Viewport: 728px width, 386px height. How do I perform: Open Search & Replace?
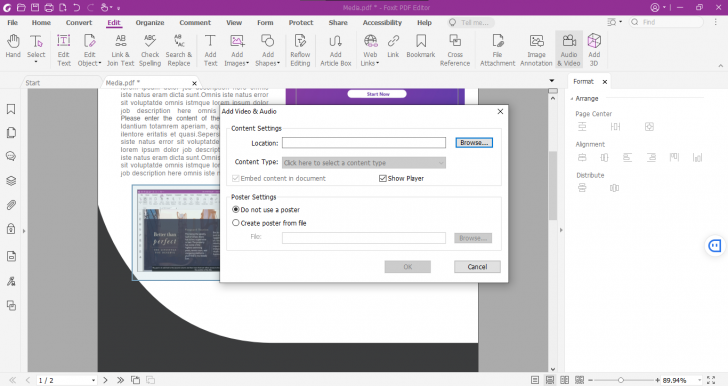[179, 50]
